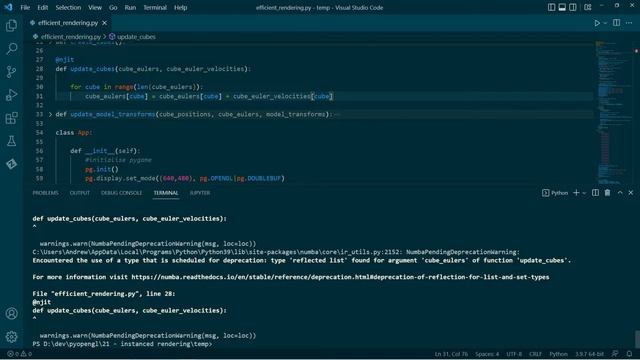Switch to the Output panel tab
640x360 pixels.
tap(80, 193)
